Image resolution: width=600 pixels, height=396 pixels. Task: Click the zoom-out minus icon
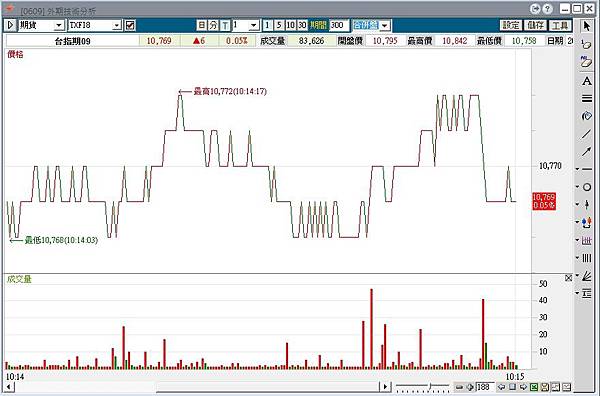pyautogui.click(x=459, y=387)
